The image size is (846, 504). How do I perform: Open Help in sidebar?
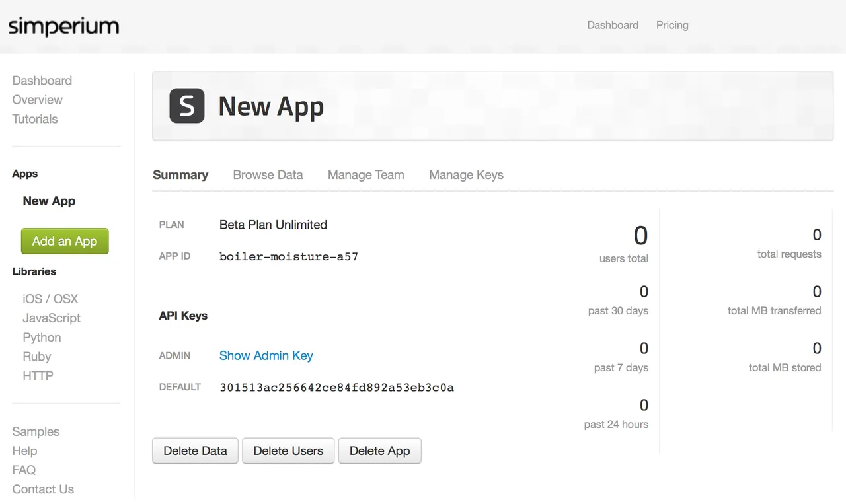(24, 450)
